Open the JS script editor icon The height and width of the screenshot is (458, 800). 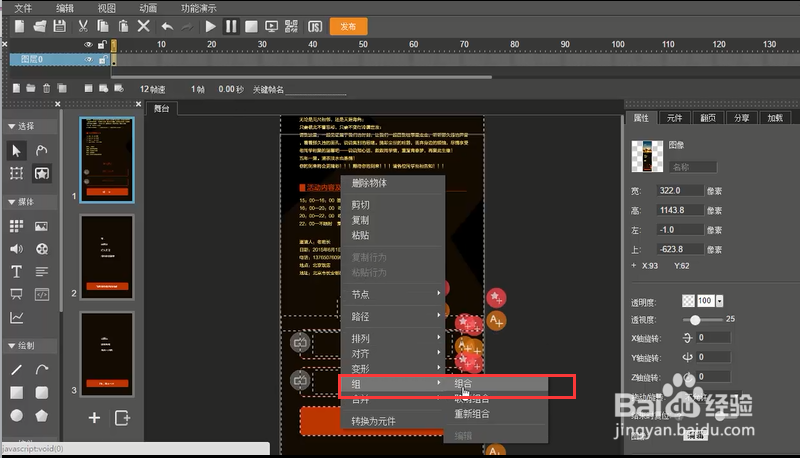click(x=315, y=27)
